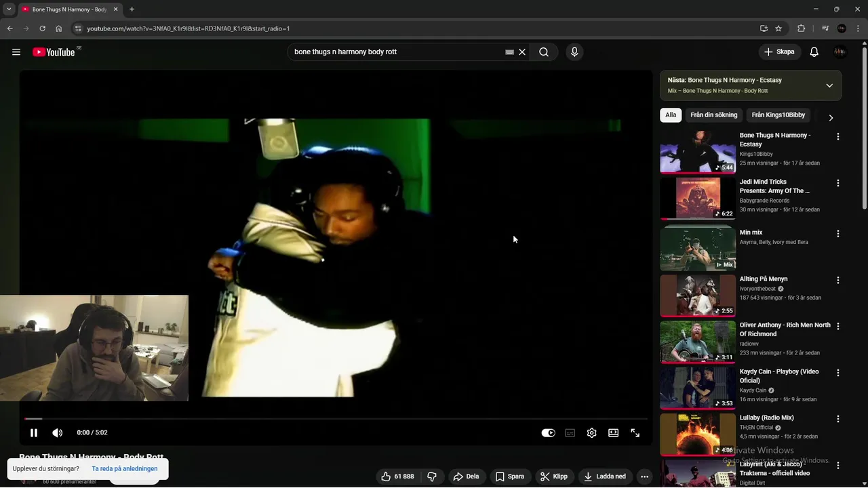Viewport: 868px width, 488px height.
Task: Open the Bone Thugs N Harmony Ecstasy thumbnail
Action: click(x=698, y=152)
